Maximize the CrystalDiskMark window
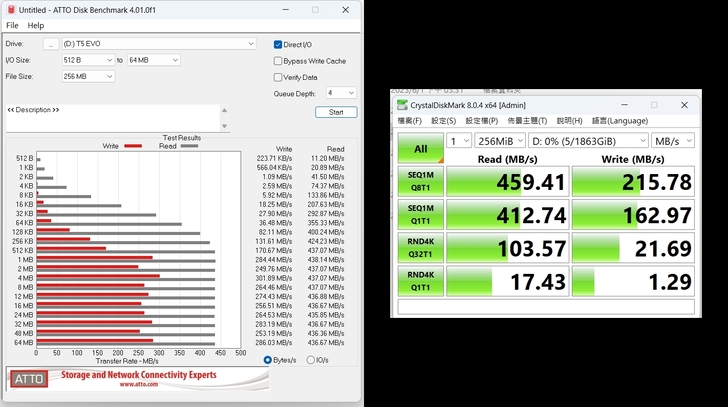Image resolution: width=728 pixels, height=407 pixels. point(654,104)
